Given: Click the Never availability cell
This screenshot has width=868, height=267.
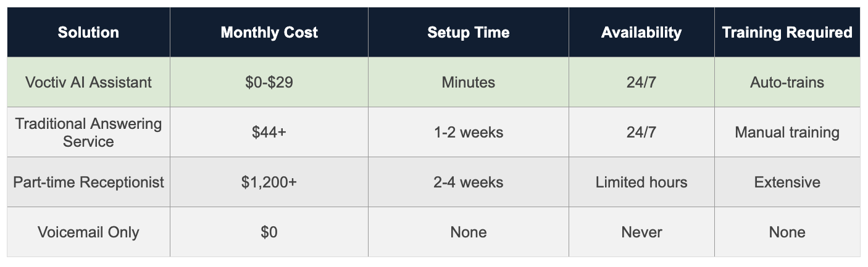Looking at the screenshot, I should [x=641, y=232].
